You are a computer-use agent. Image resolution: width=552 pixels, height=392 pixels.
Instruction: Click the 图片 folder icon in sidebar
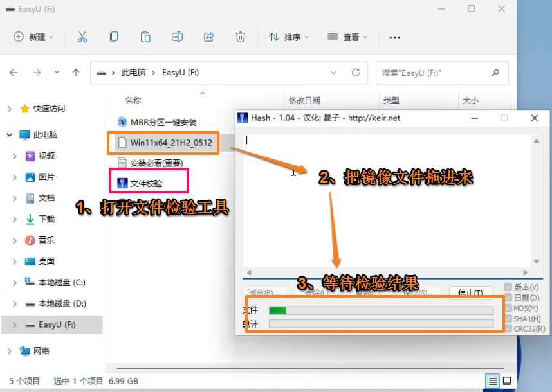(x=30, y=177)
